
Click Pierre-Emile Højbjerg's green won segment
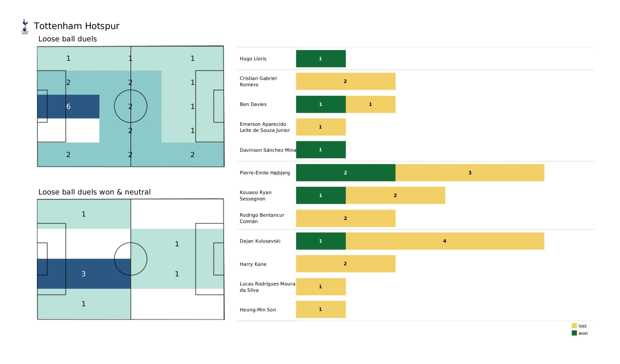click(x=346, y=173)
